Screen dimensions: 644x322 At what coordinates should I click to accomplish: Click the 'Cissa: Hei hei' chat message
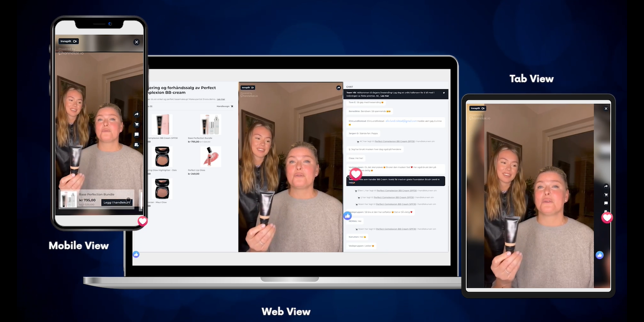[356, 158]
